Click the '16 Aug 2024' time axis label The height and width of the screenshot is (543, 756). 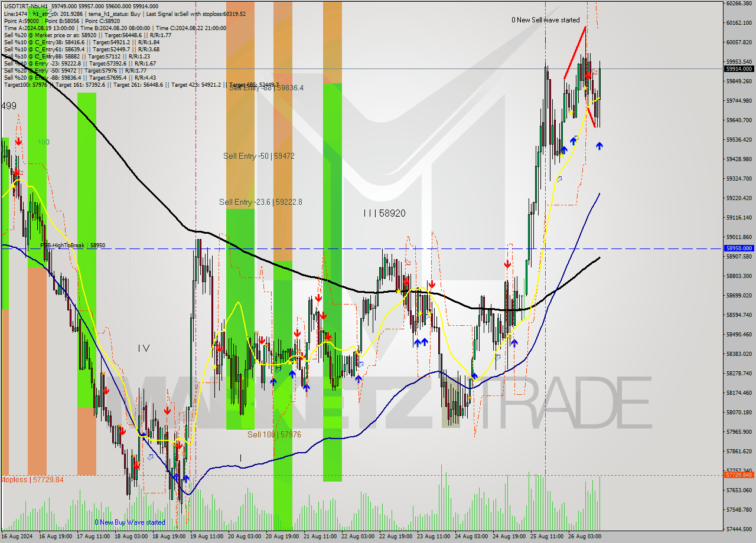click(x=17, y=537)
